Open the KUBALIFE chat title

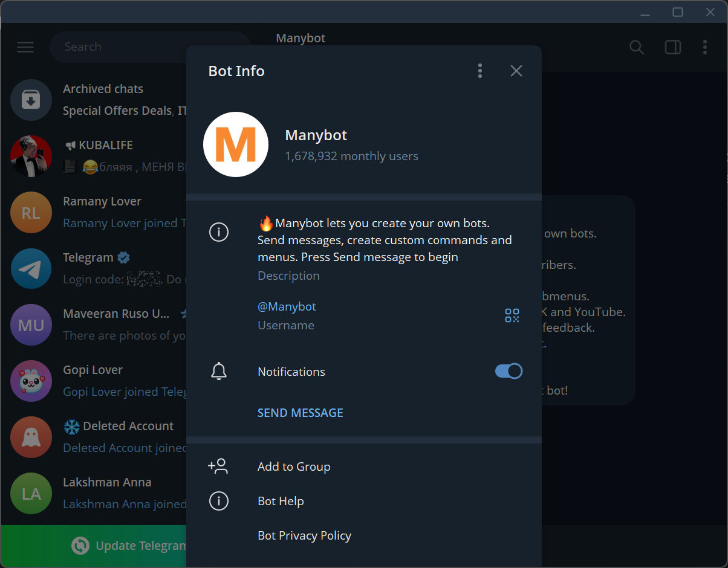pyautogui.click(x=106, y=145)
